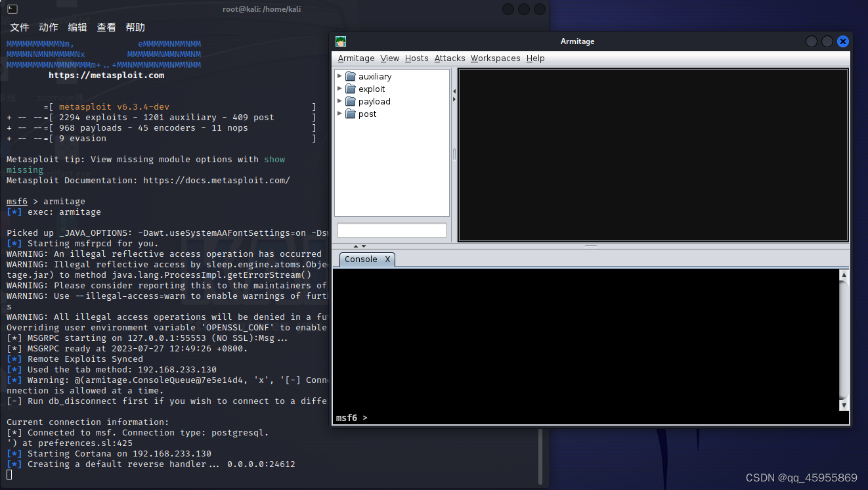Select the post folder icon

[x=350, y=114]
